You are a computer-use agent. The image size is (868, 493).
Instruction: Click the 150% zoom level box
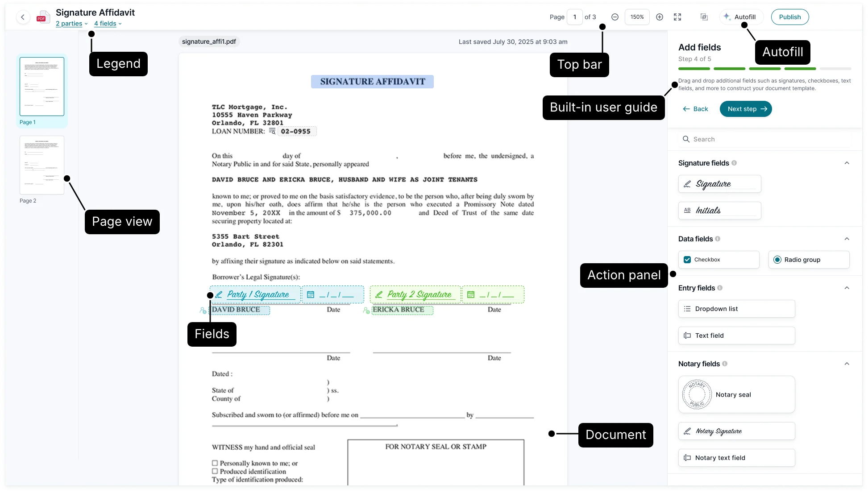point(637,17)
